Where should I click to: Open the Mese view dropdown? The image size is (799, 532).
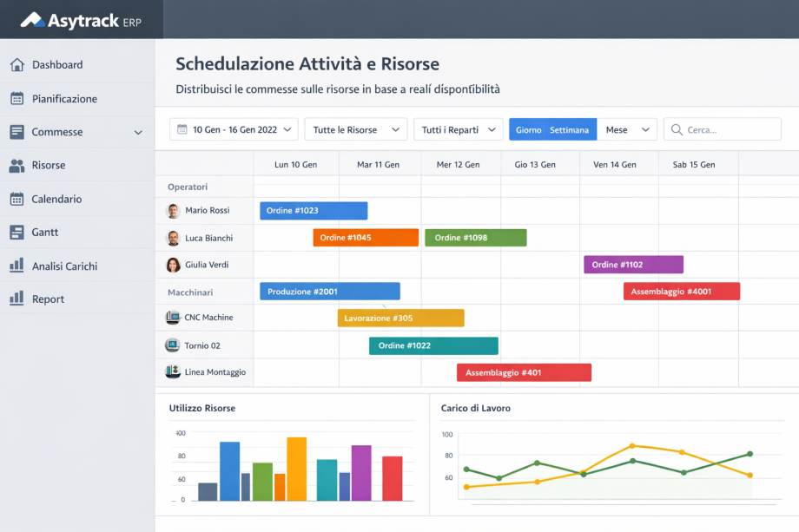coord(627,130)
